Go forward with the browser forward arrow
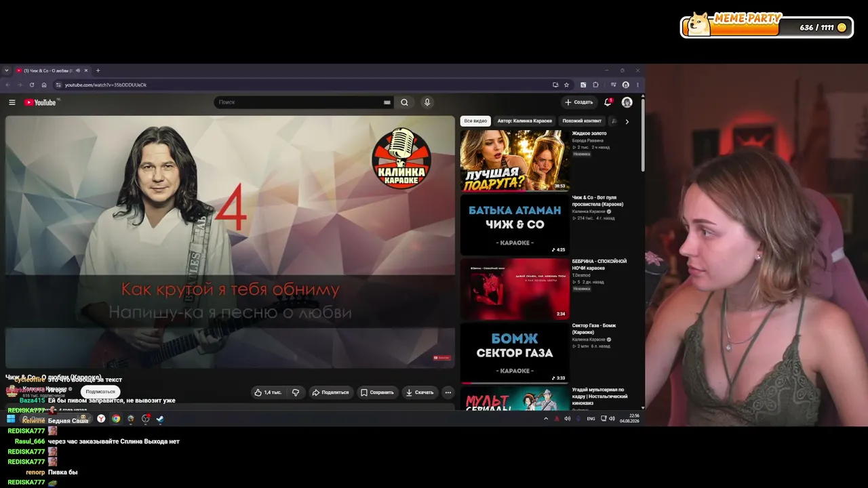This screenshot has height=488, width=868. [19, 85]
